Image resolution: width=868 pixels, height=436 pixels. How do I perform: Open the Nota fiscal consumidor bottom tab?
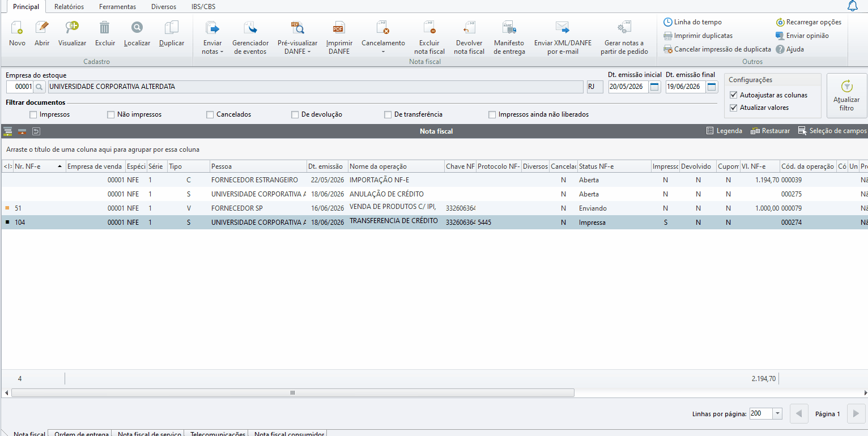point(289,433)
